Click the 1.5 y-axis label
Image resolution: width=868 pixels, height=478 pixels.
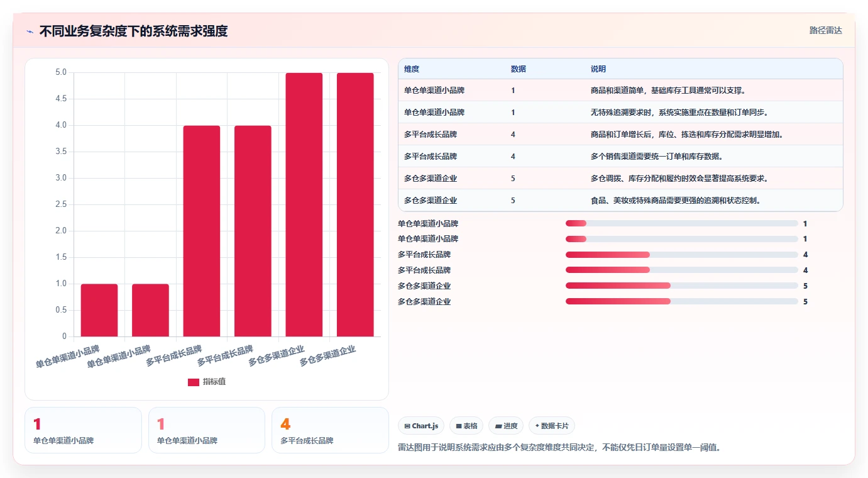tap(61, 257)
